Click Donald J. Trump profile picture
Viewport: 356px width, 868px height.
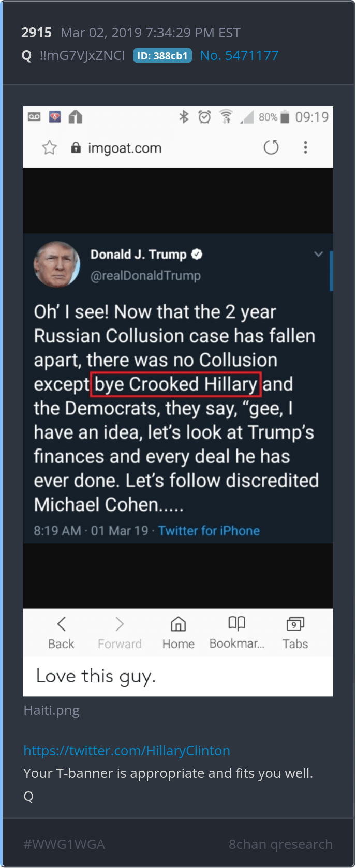coord(57,264)
